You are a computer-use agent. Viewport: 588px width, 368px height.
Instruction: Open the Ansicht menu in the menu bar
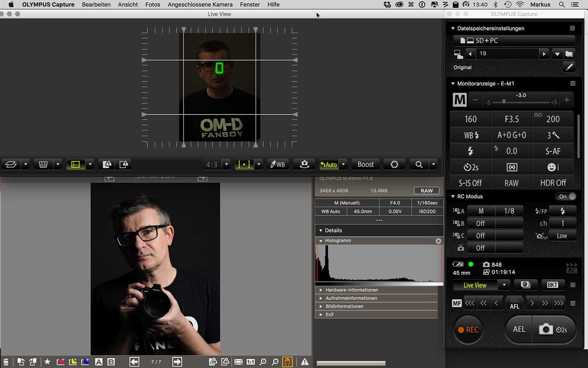point(128,4)
